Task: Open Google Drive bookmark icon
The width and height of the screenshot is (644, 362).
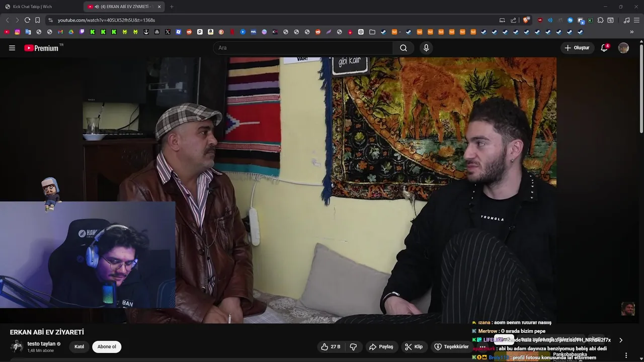Action: 71,32
